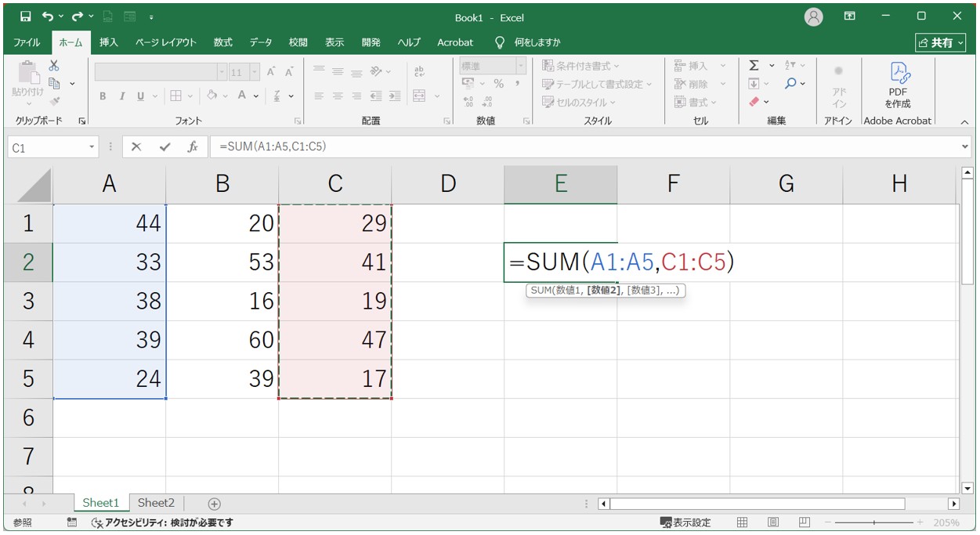This screenshot has height=535, width=980.
Task: Switch to the ページレイアウト ribbon tab
Action: point(165,42)
